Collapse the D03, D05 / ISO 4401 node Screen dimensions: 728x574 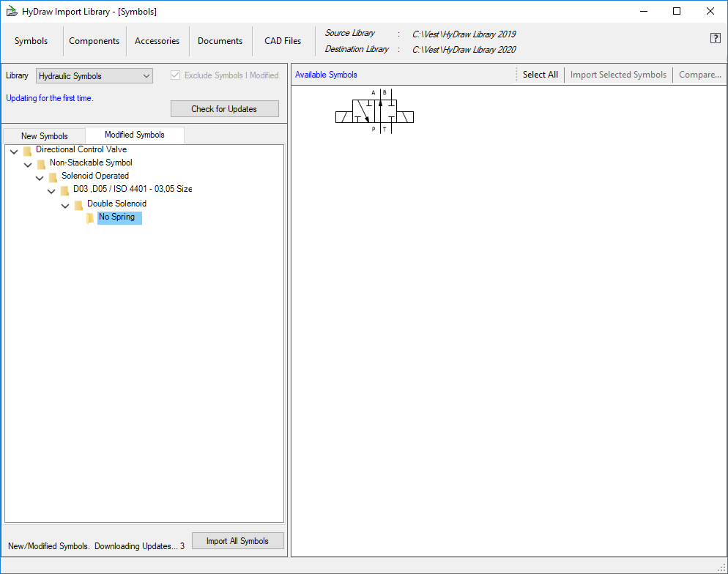click(52, 191)
